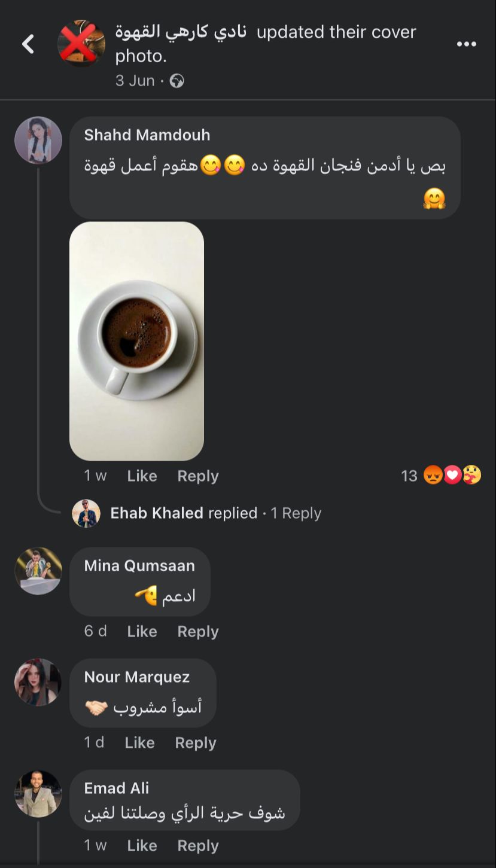Screen dimensions: 496x868
Task: Open the coffee cup photo attachment
Action: point(137,341)
